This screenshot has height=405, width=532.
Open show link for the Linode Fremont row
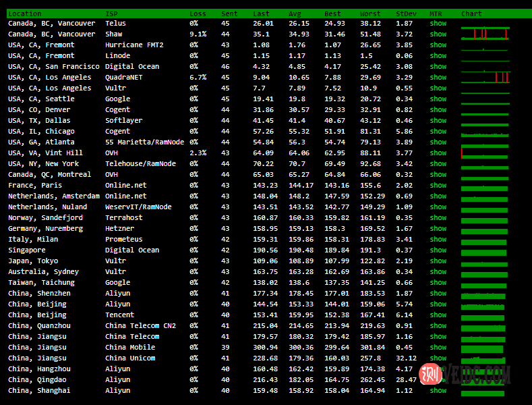(x=438, y=56)
